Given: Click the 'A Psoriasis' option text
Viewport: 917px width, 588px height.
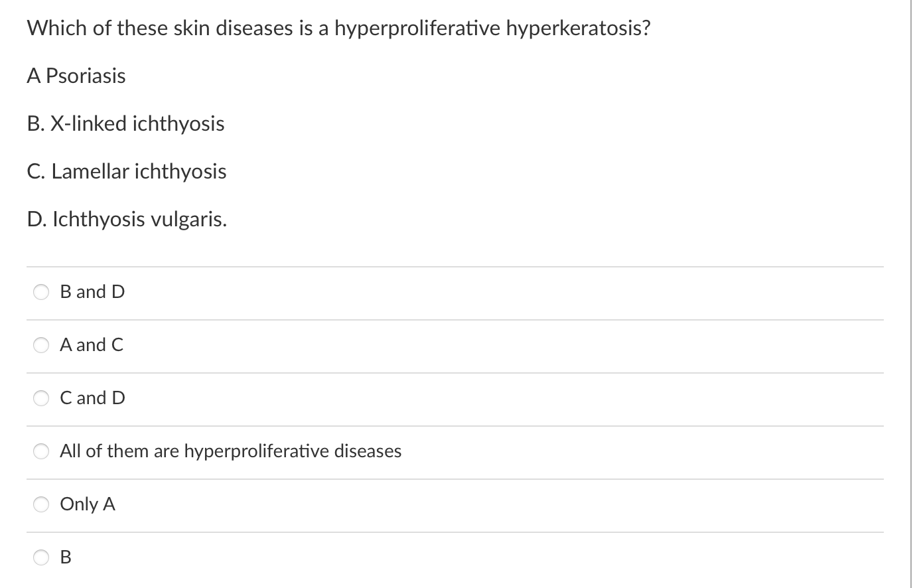Looking at the screenshot, I should click(x=76, y=76).
